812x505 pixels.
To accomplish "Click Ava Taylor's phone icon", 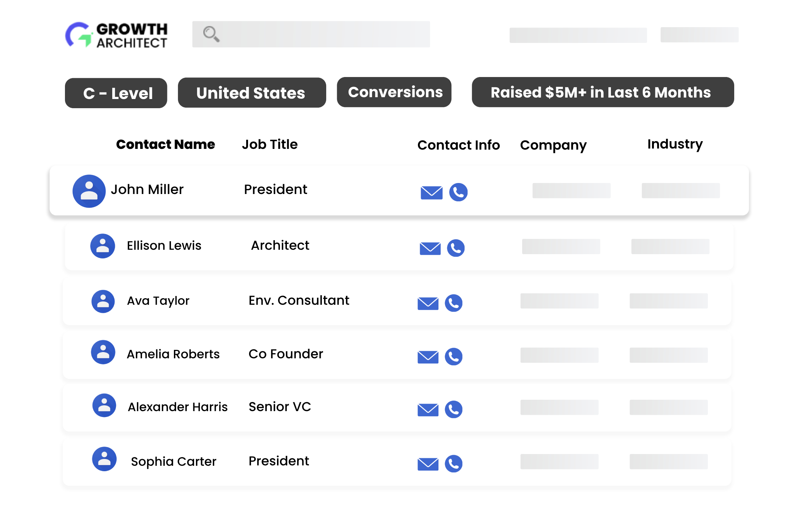I will point(454,303).
